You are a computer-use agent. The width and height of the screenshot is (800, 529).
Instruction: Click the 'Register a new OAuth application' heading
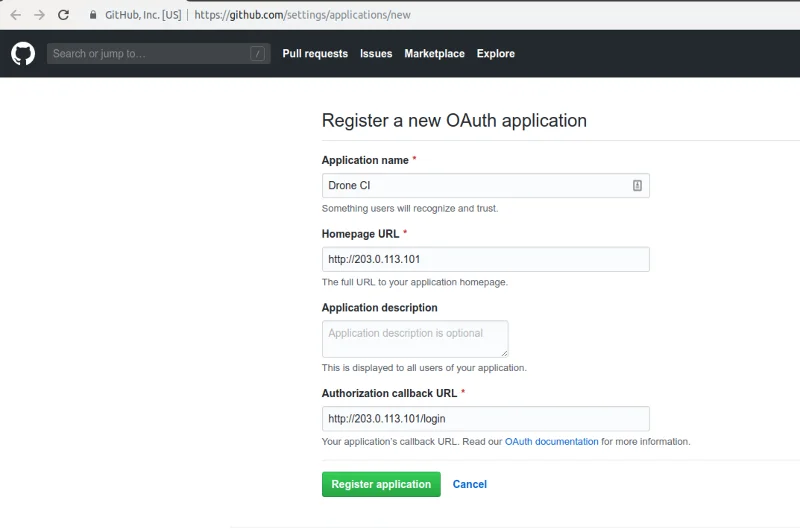(x=454, y=120)
